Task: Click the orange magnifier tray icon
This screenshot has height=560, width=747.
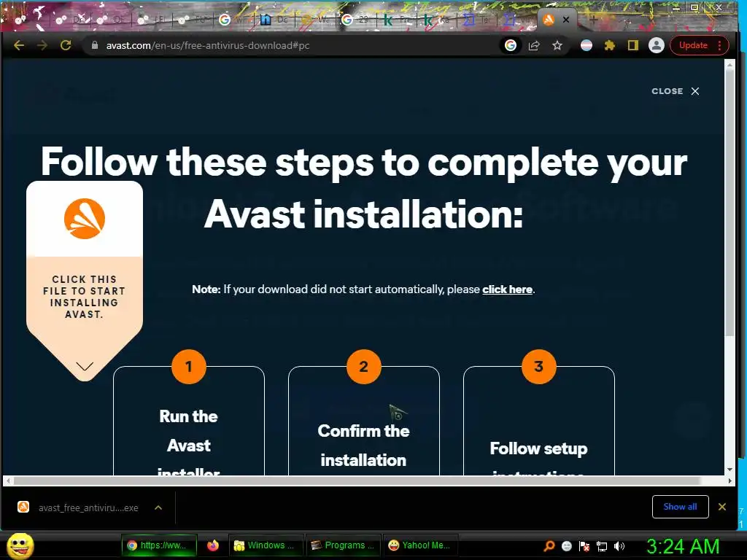Action: tap(549, 546)
